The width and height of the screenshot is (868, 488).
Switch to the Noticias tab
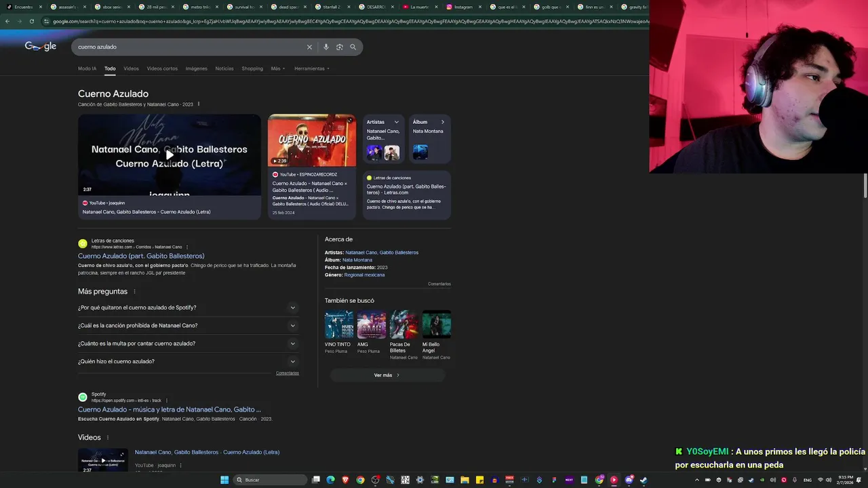pos(224,68)
